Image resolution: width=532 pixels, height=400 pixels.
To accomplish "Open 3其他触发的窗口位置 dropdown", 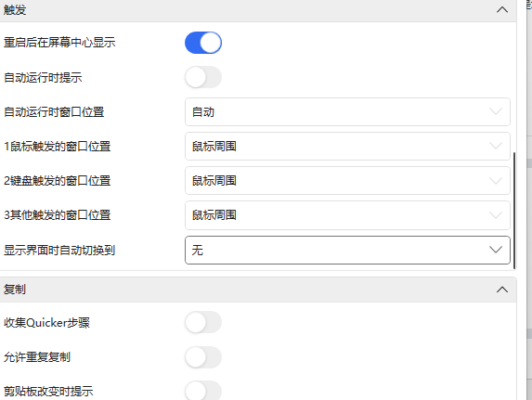I will [x=347, y=215].
